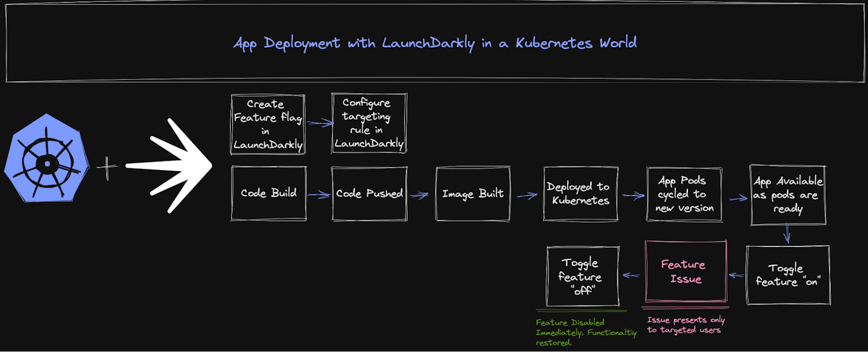Click the plus sign between the logos
Screen dimensions: 868x352
107,168
